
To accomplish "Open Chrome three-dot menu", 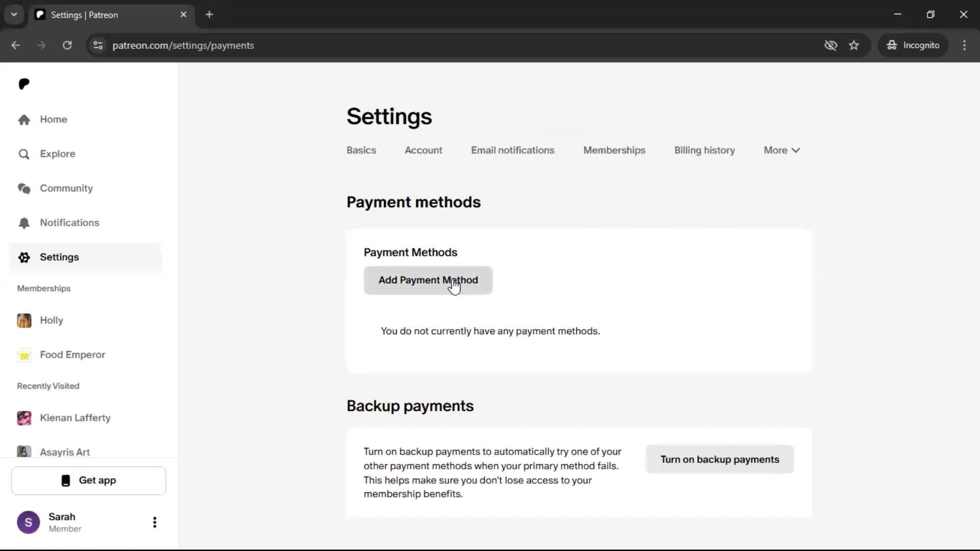I will pyautogui.click(x=964, y=45).
